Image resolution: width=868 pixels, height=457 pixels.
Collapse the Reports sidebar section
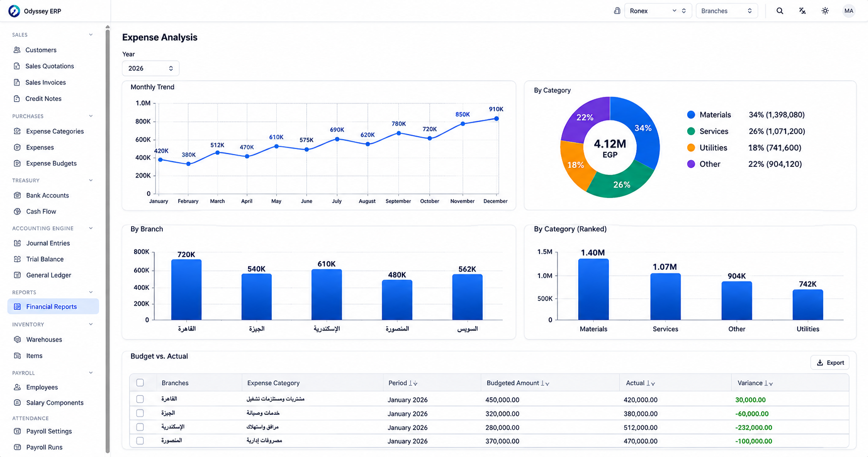91,292
